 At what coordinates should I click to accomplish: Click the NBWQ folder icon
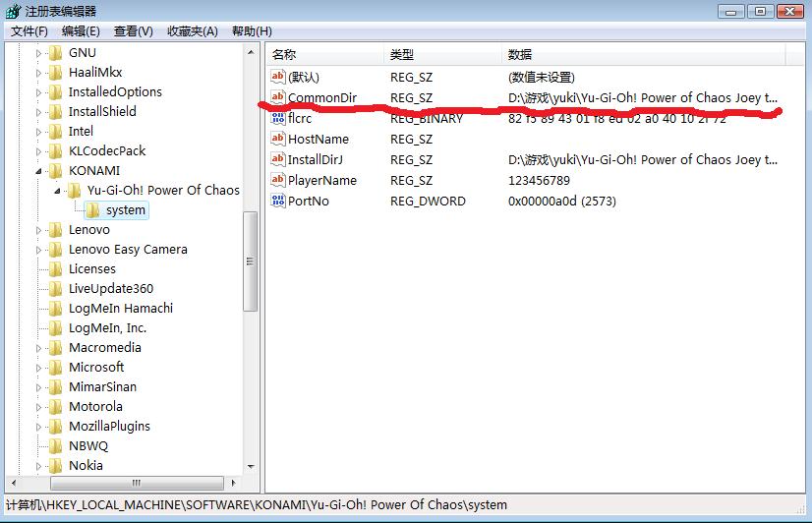click(55, 446)
